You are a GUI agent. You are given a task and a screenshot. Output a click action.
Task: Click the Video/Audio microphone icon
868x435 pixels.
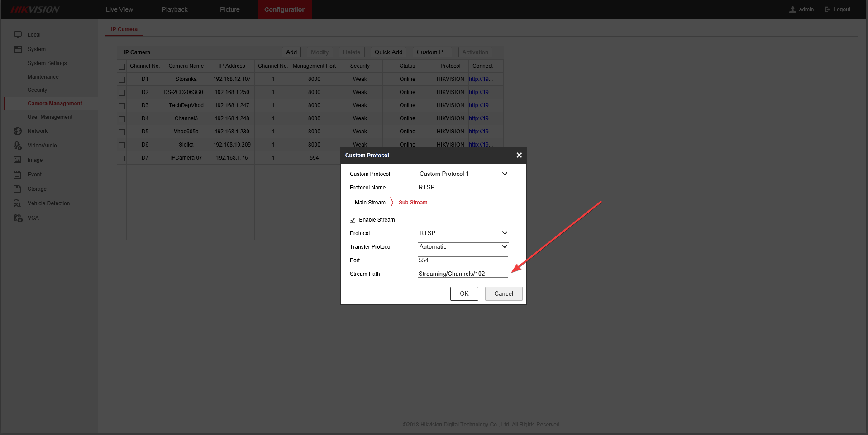(x=18, y=146)
